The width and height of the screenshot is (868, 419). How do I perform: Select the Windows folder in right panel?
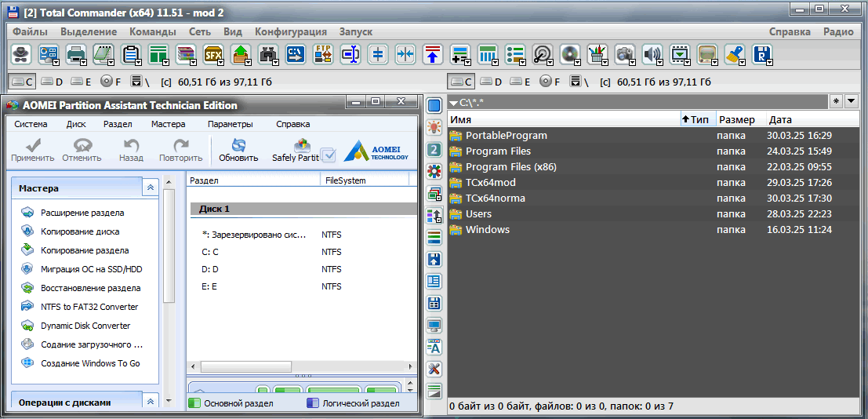487,229
